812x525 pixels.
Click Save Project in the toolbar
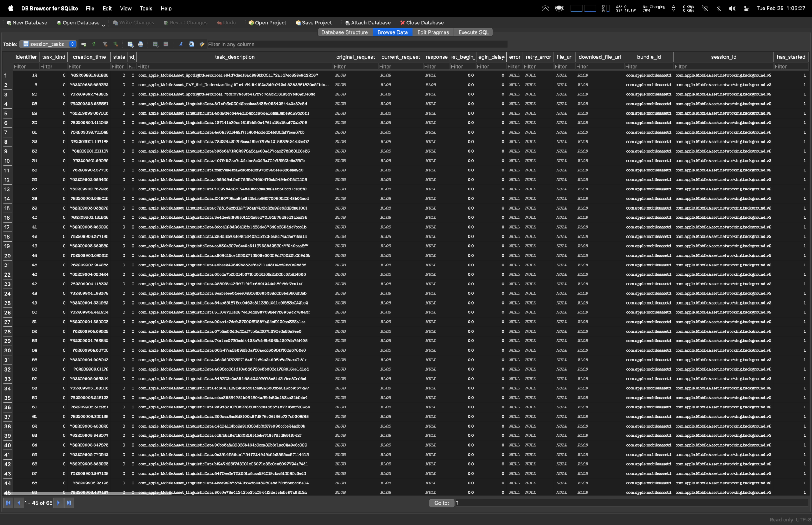pos(314,23)
